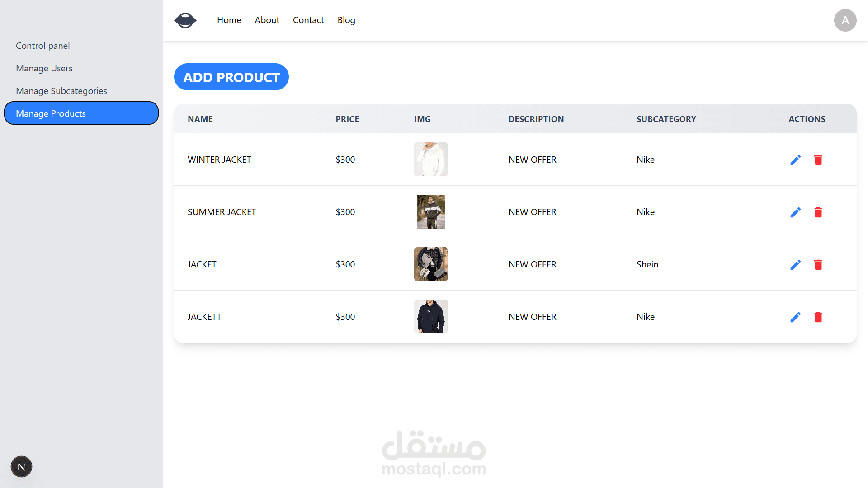Delete the SUMMER JACKET row
This screenshot has height=488, width=868.
pyautogui.click(x=818, y=212)
